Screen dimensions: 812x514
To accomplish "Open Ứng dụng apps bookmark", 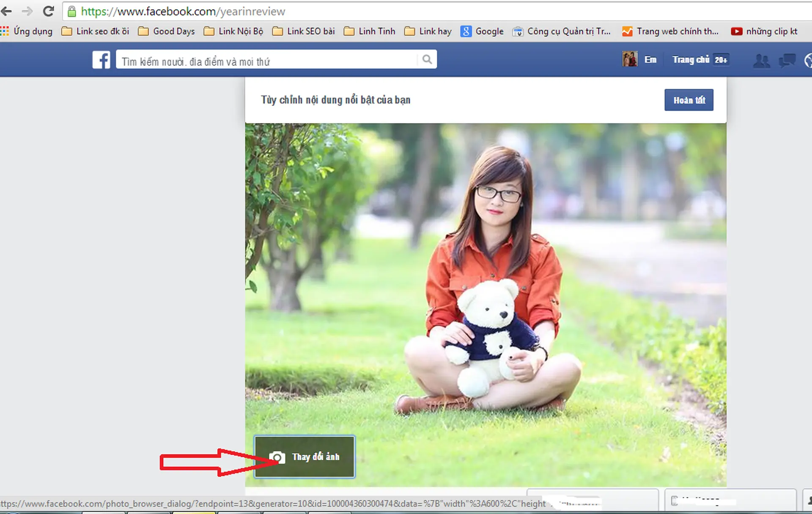I will click(27, 31).
